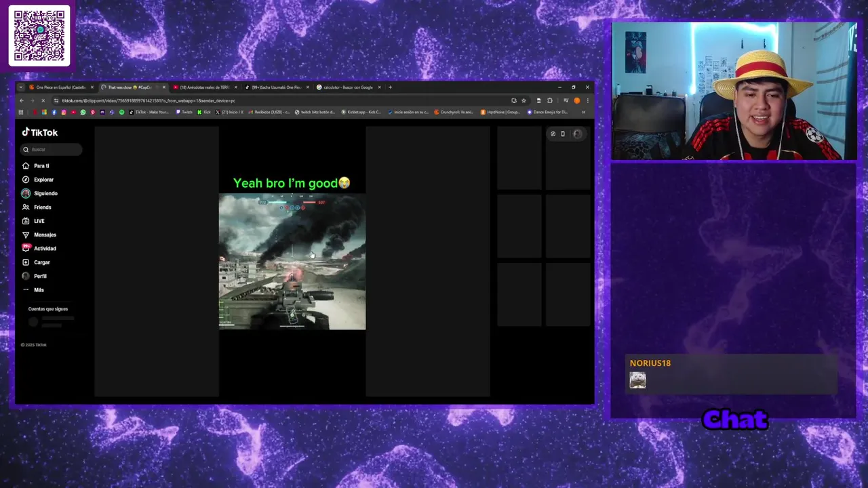Click the phone app icon at TikTok top right

562,134
